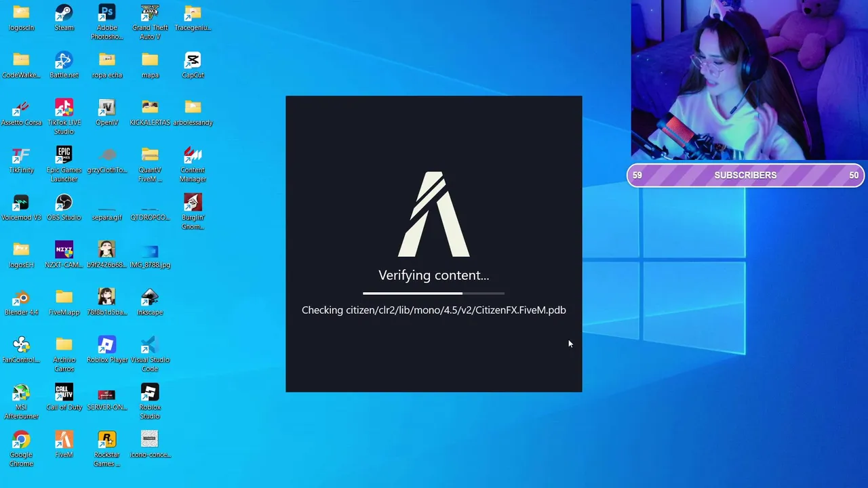Select the IMG_8788.jpg file
The width and height of the screenshot is (868, 488).
coord(150,256)
